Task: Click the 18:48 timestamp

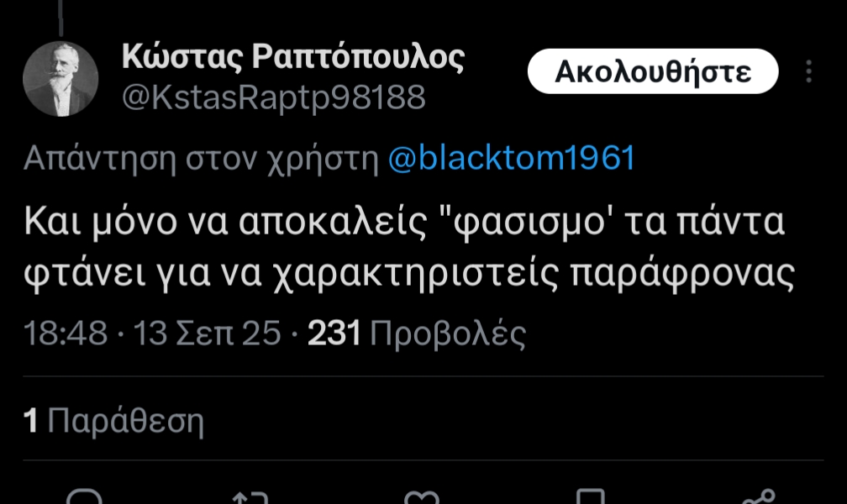Action: pos(66,333)
